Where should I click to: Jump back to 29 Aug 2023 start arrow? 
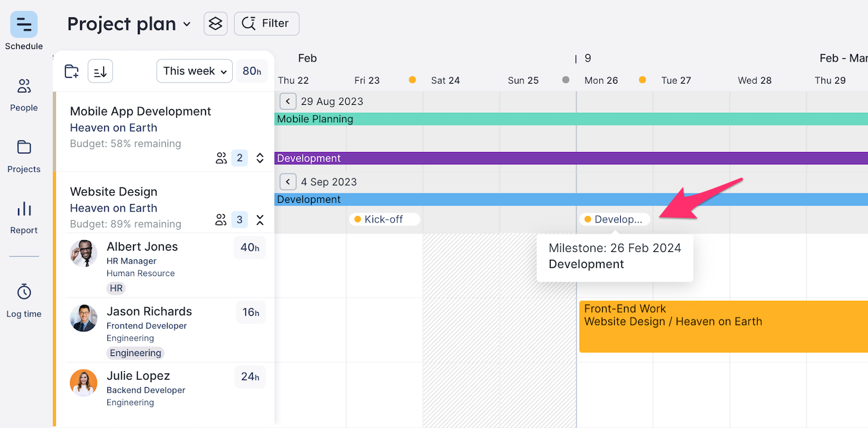point(287,101)
